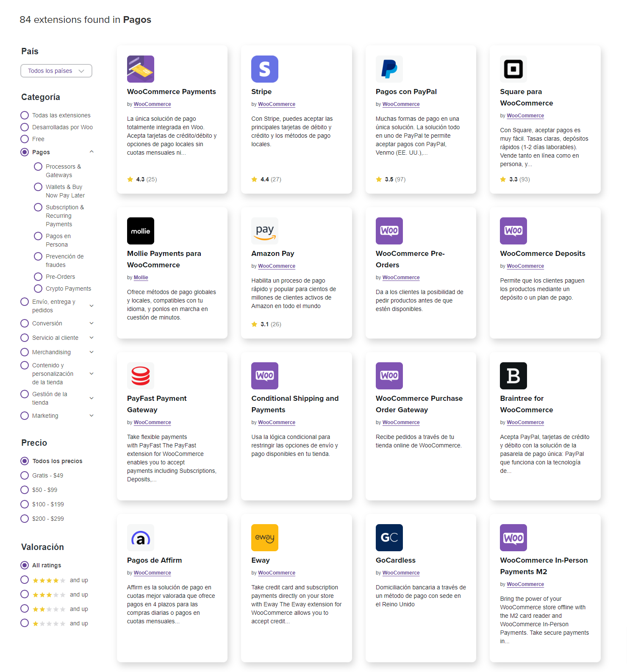
Task: Click the PayFast red stack icon
Action: coord(141,376)
